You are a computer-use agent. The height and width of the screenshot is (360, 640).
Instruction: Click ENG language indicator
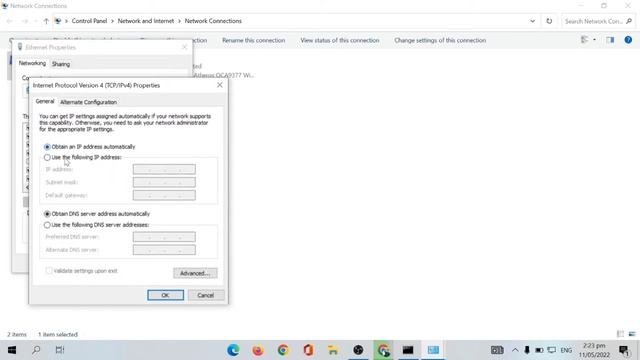(566, 350)
